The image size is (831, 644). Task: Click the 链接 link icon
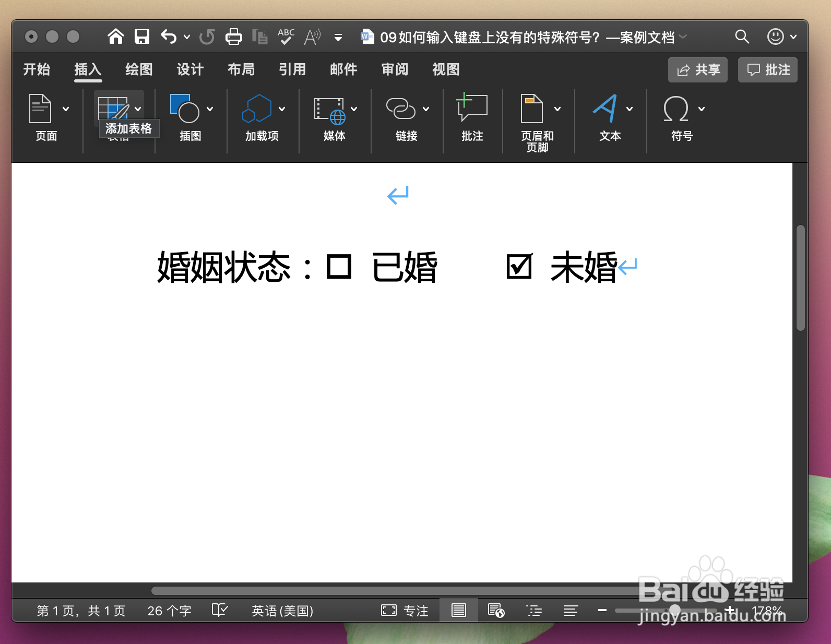[x=400, y=109]
